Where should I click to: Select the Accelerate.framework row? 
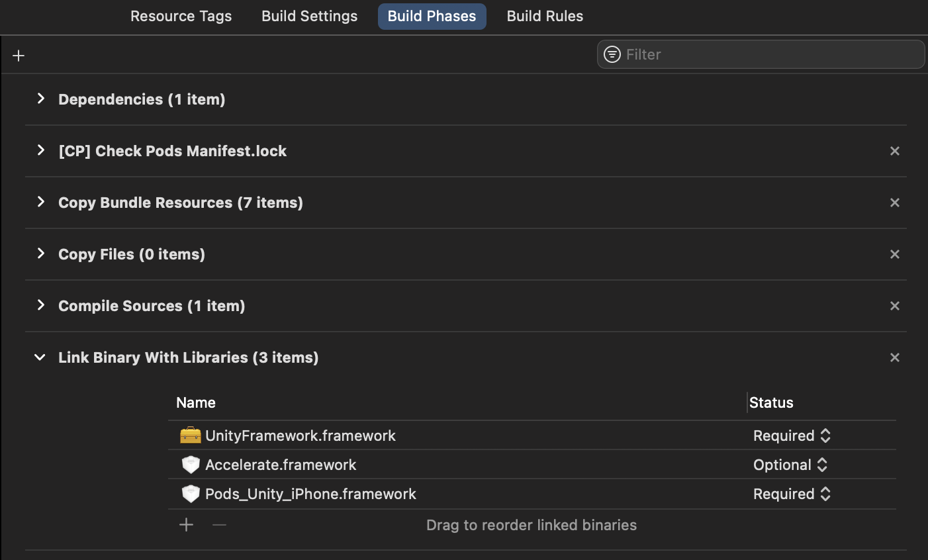(x=532, y=465)
